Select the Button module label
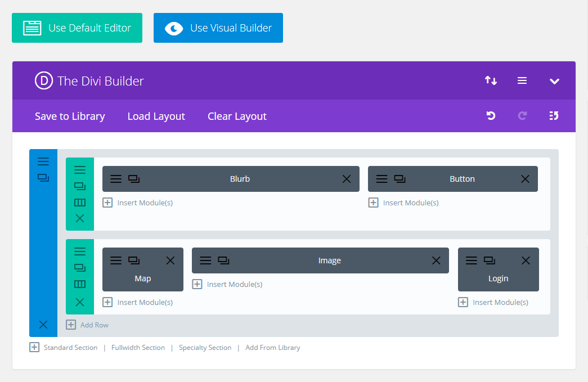This screenshot has width=588, height=382. 463,179
